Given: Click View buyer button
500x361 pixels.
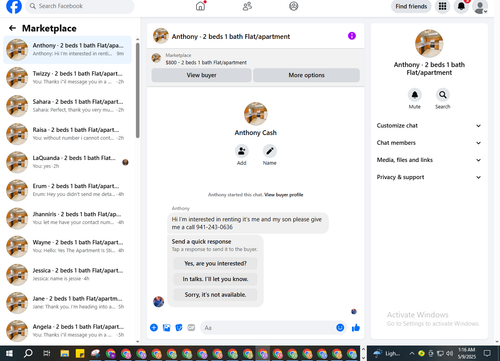Looking at the screenshot, I should coord(201,75).
